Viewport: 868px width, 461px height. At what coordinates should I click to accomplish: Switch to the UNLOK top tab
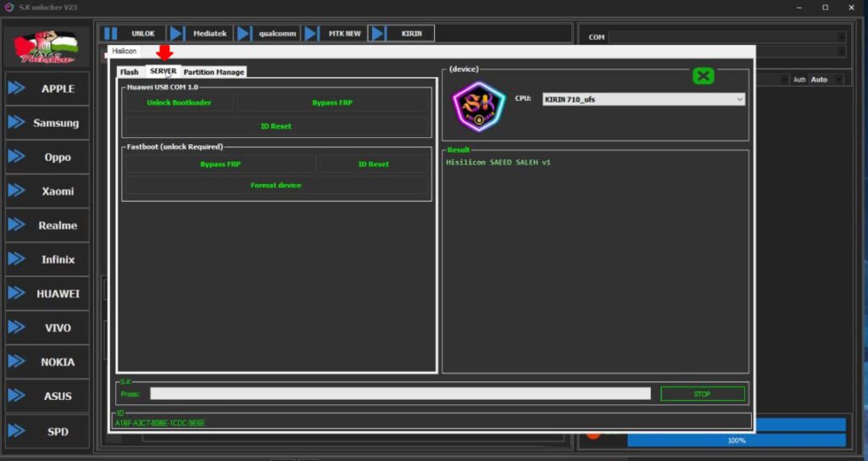point(133,34)
